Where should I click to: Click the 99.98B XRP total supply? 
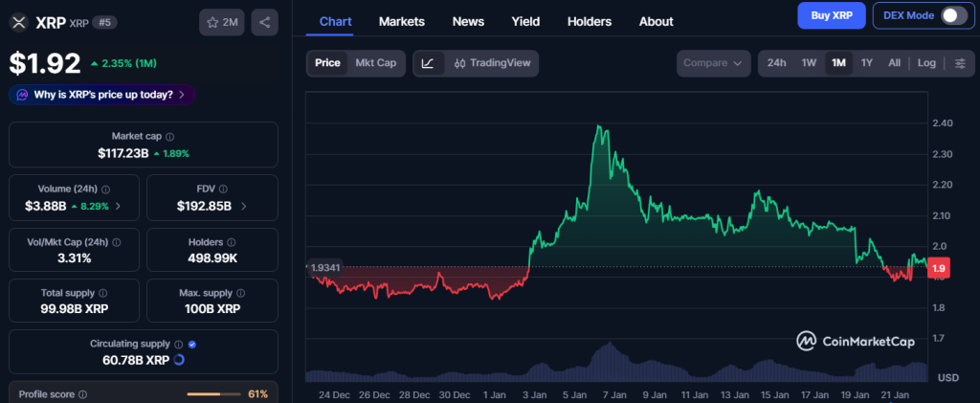pyautogui.click(x=75, y=308)
